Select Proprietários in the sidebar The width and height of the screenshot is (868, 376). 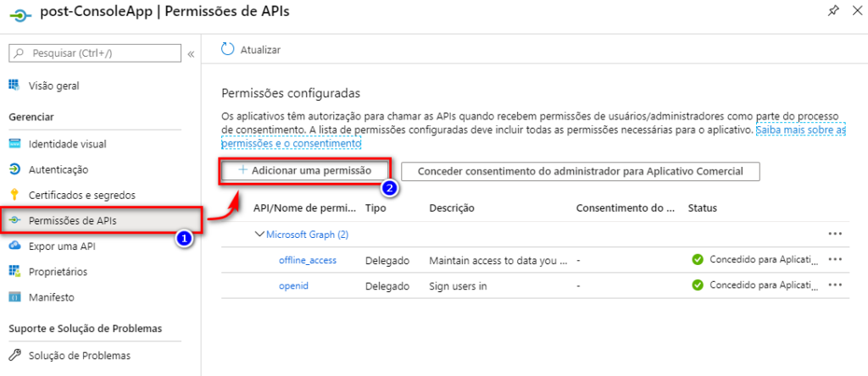[x=58, y=272]
